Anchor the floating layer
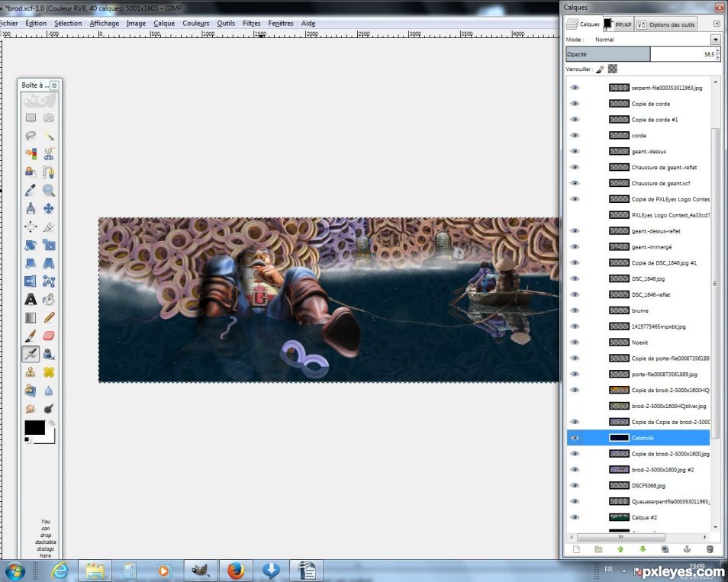 [x=687, y=549]
